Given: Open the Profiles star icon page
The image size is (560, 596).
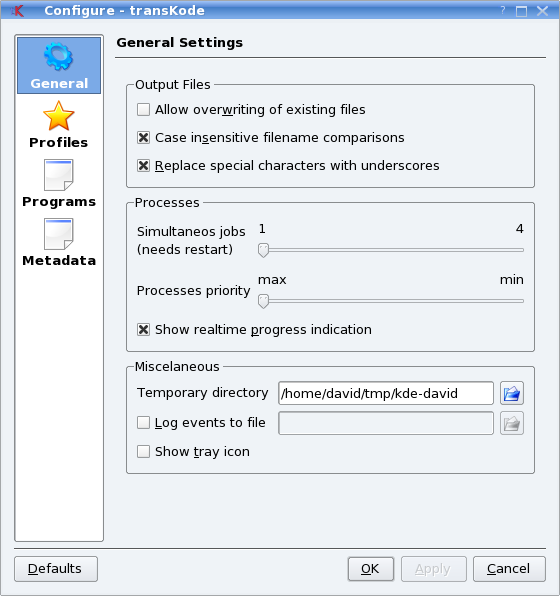Looking at the screenshot, I should pos(59,116).
